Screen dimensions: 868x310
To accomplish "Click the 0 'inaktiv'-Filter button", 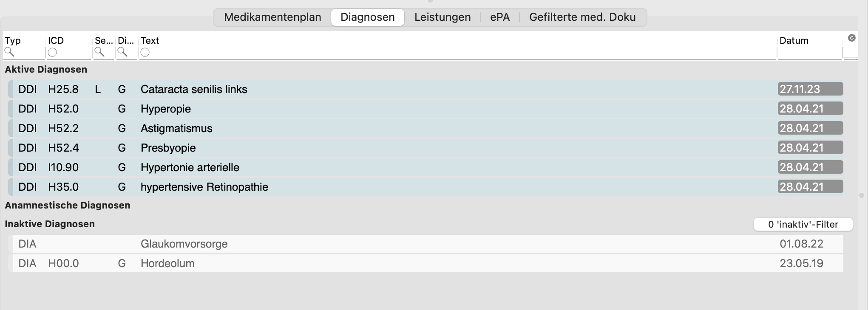I will click(x=803, y=224).
